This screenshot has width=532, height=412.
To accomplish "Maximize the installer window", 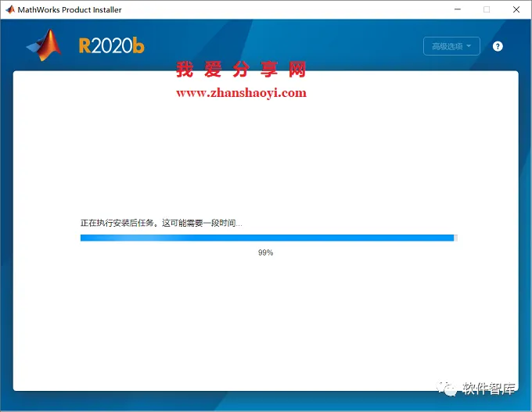I will point(487,9).
